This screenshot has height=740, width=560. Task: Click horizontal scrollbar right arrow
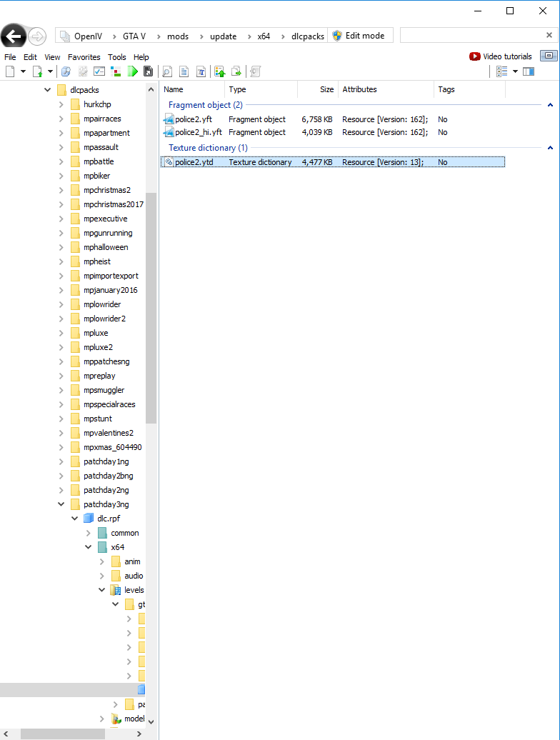[x=139, y=734]
